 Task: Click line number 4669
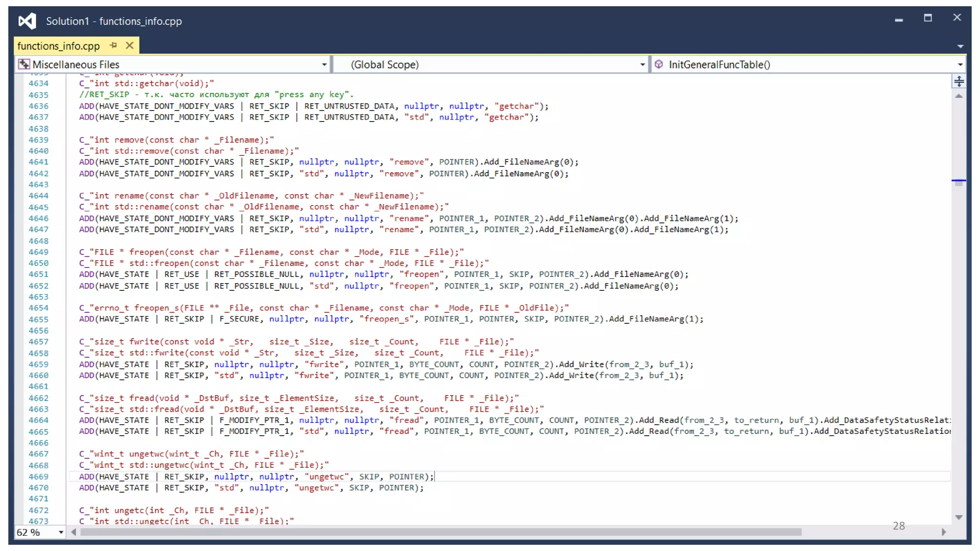pos(38,477)
